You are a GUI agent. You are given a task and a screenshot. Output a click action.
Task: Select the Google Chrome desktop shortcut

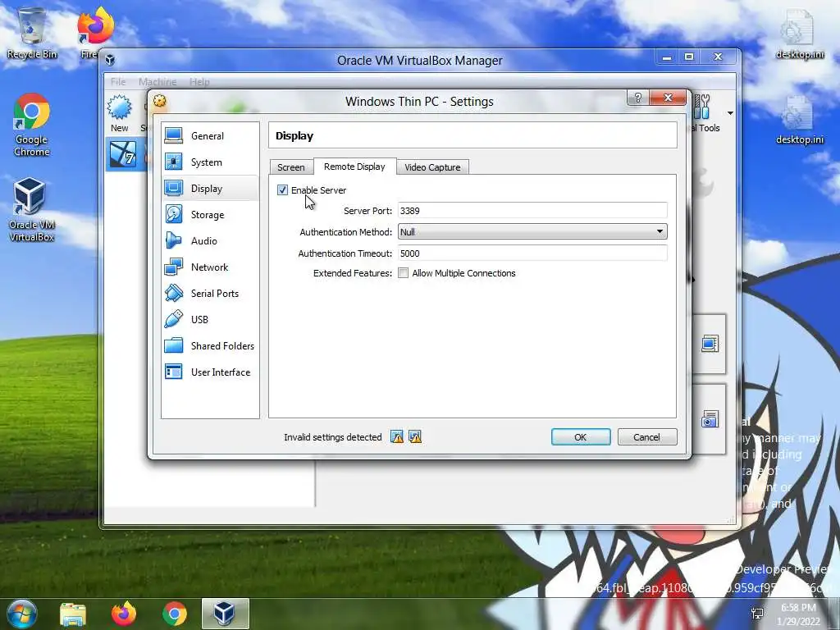point(32,125)
